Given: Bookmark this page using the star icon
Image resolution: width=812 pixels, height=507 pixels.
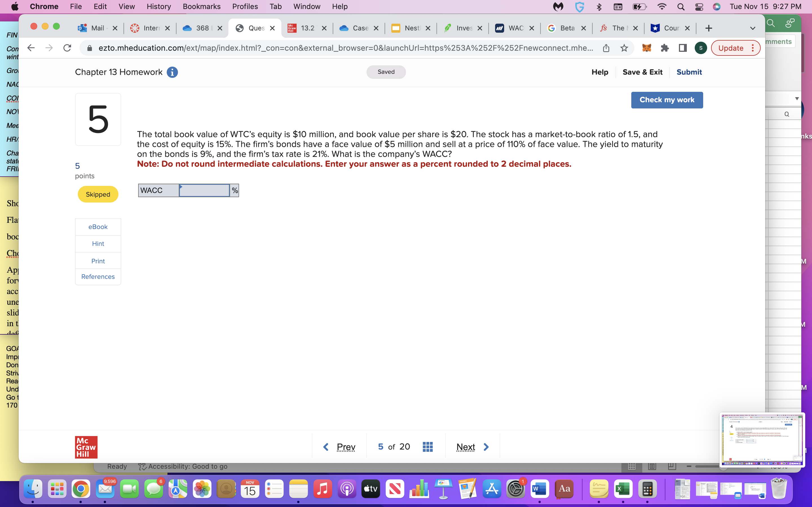Looking at the screenshot, I should pyautogui.click(x=624, y=48).
